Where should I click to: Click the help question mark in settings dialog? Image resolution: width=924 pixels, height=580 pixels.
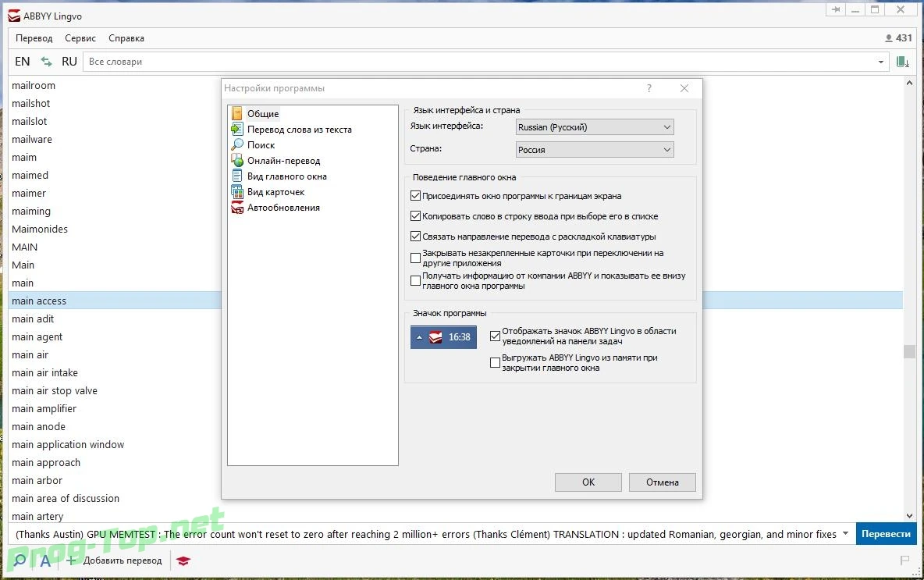(649, 88)
